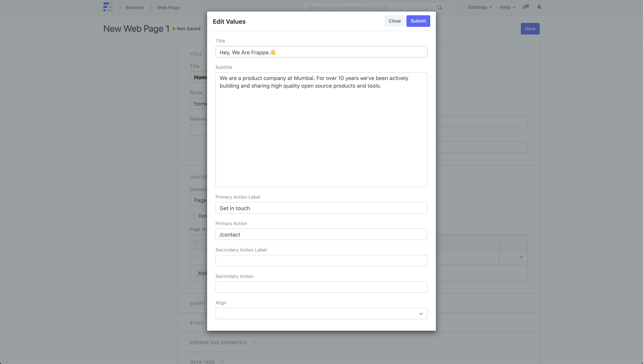The image size is (643, 364).
Task: Enable the first Page Builder checkbox
Action: pyautogui.click(x=196, y=242)
